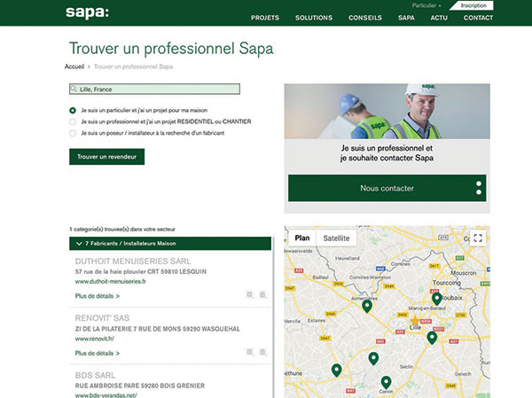Viewport: 532px width, 398px height.
Task: Click 'RENOVIT' SAS' heading
Action: [102, 318]
